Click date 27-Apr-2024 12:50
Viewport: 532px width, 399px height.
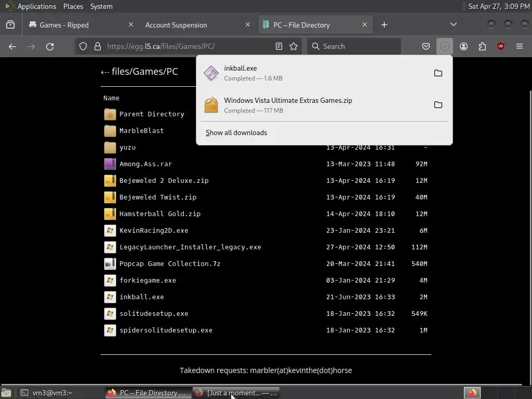point(361,247)
